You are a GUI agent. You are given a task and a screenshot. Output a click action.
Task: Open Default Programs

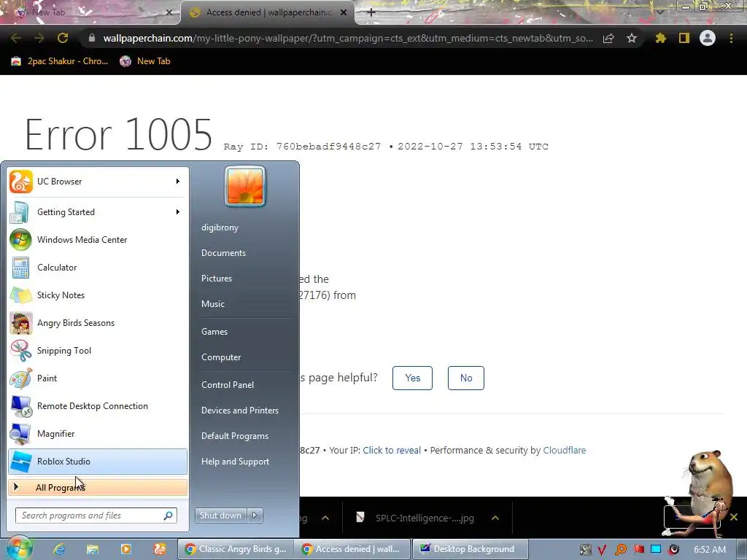[x=234, y=436]
